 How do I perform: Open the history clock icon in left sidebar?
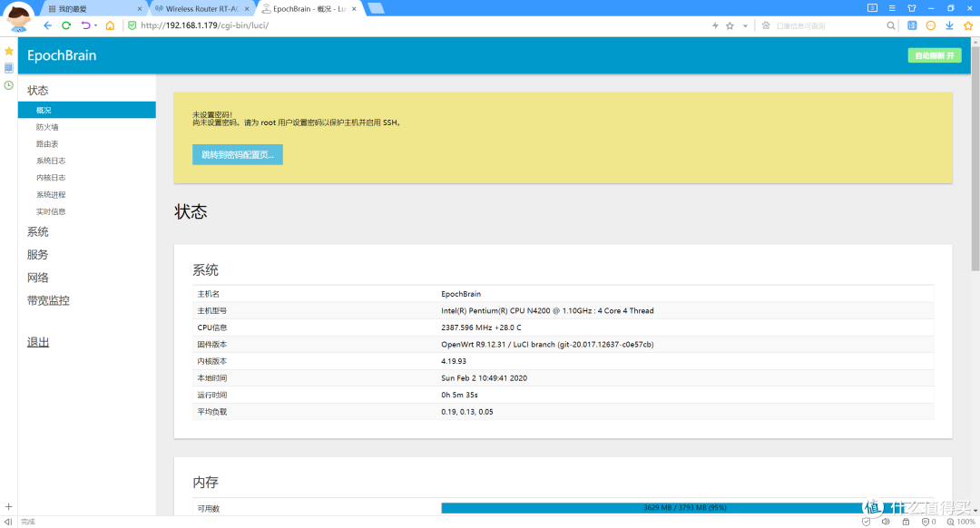click(8, 85)
